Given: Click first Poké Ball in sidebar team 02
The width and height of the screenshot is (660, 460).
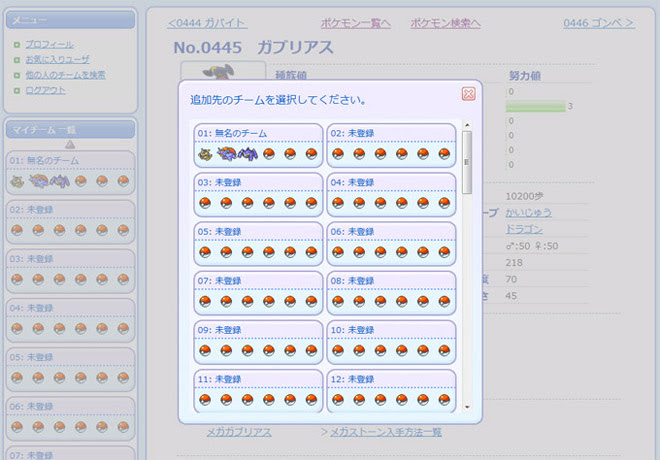Looking at the screenshot, I should (x=17, y=230).
